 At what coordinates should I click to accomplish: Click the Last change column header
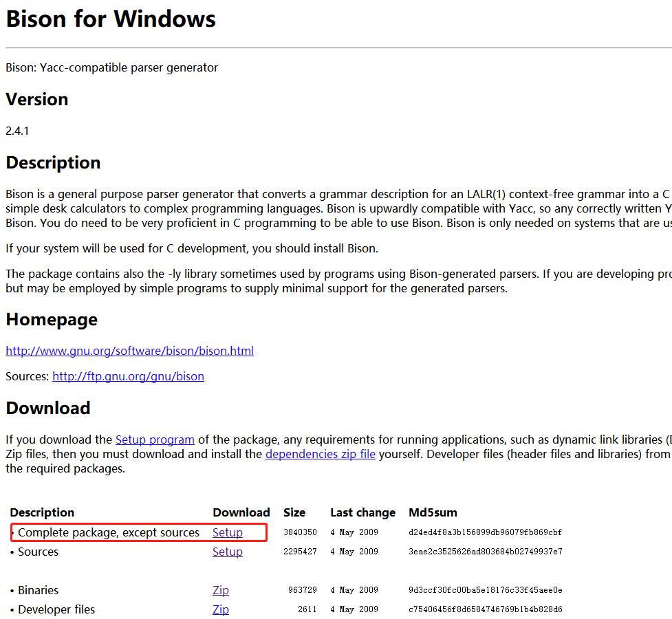[362, 512]
